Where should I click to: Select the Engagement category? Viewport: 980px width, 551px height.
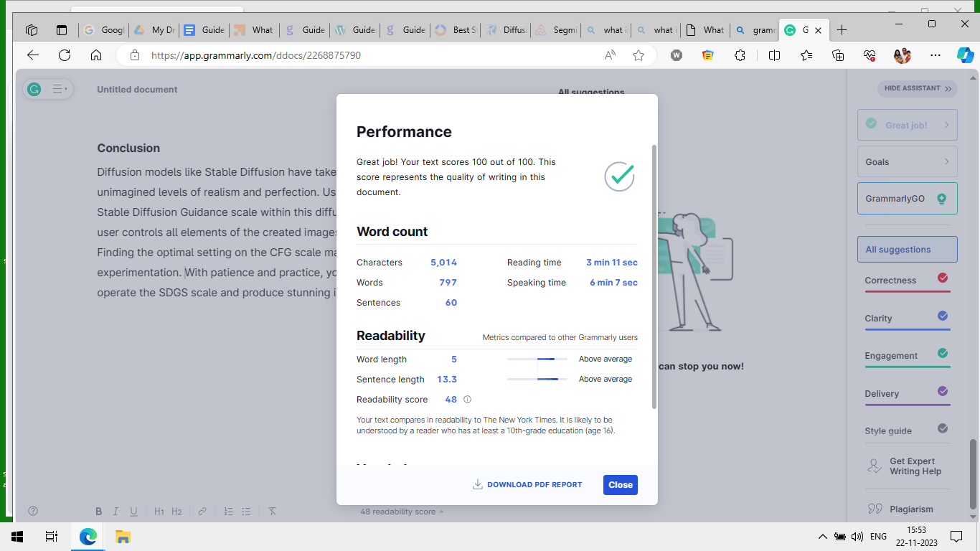click(908, 356)
